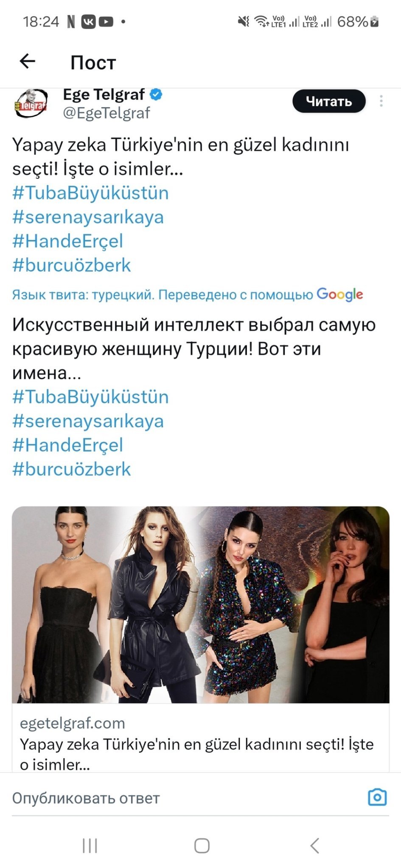
Task: Open the article preview image
Action: 201,605
